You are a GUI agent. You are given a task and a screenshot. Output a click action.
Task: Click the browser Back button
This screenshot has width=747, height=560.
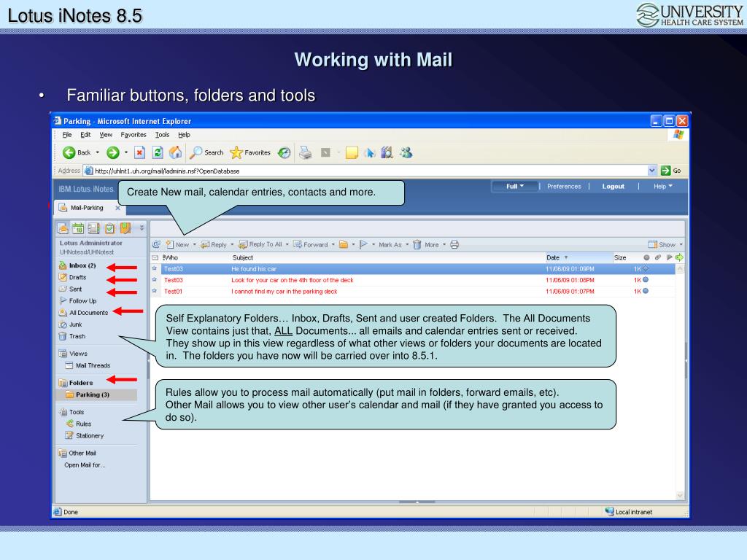click(x=77, y=152)
